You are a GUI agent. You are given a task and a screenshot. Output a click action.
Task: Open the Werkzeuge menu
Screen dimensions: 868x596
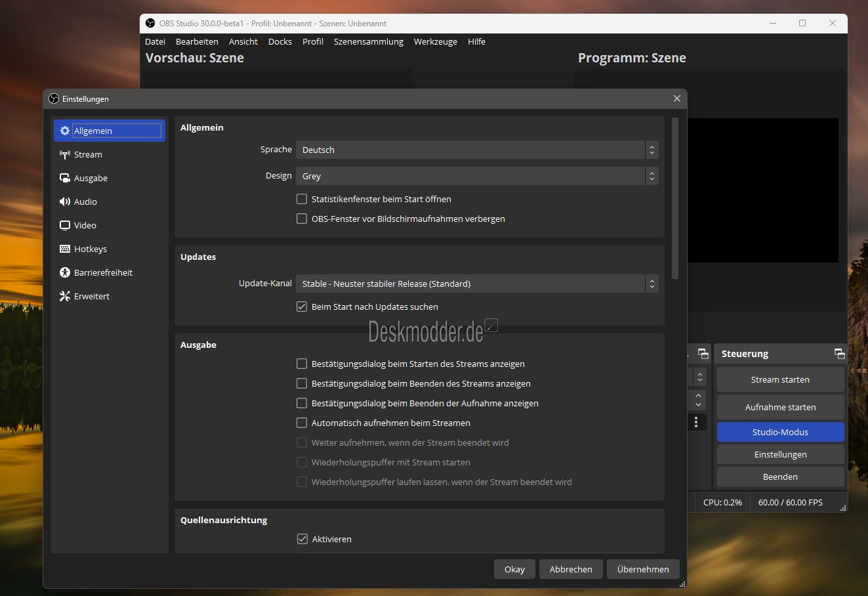click(436, 41)
